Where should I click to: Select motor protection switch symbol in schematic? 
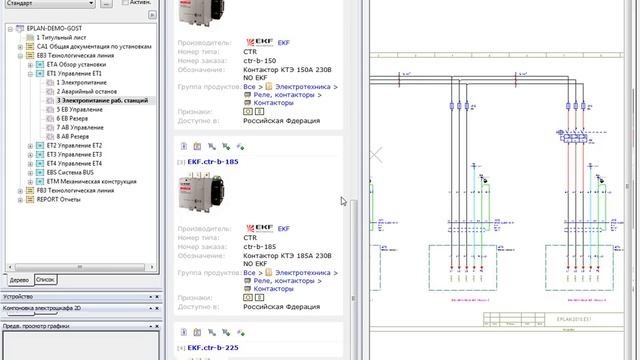573,138
